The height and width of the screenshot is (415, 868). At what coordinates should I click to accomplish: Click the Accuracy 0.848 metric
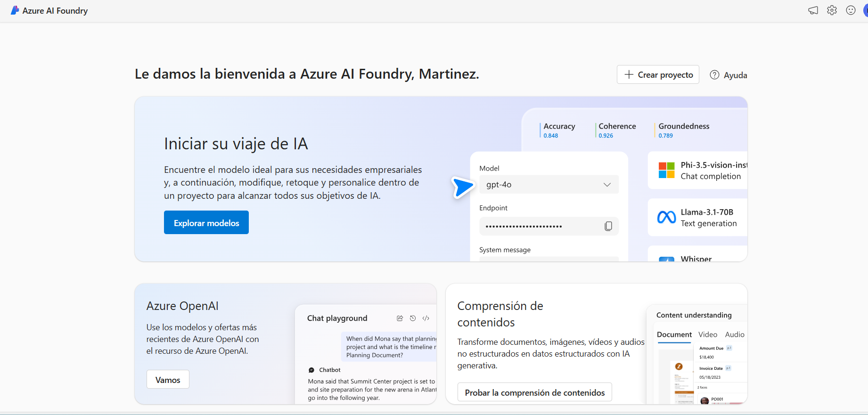pyautogui.click(x=559, y=130)
